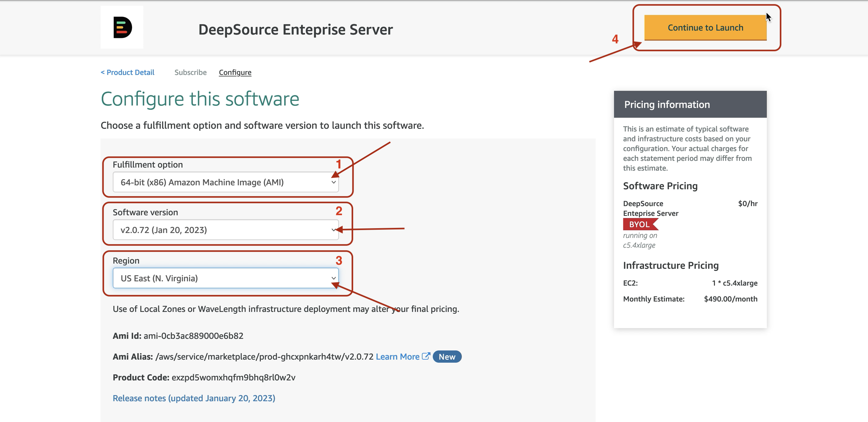This screenshot has height=422, width=868.
Task: Click the blue New badge
Action: pos(447,357)
